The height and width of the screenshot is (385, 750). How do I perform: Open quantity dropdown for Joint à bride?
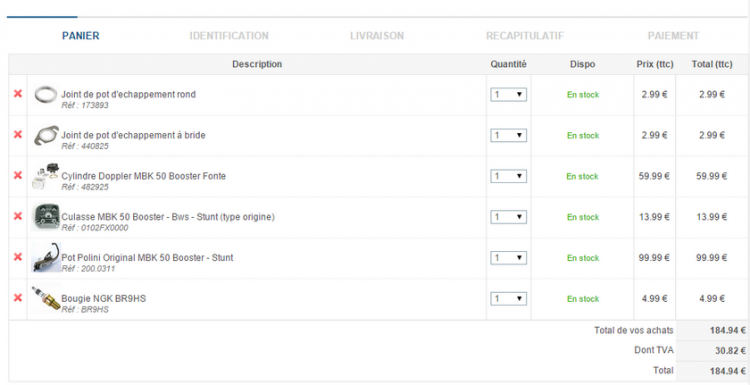coord(508,135)
